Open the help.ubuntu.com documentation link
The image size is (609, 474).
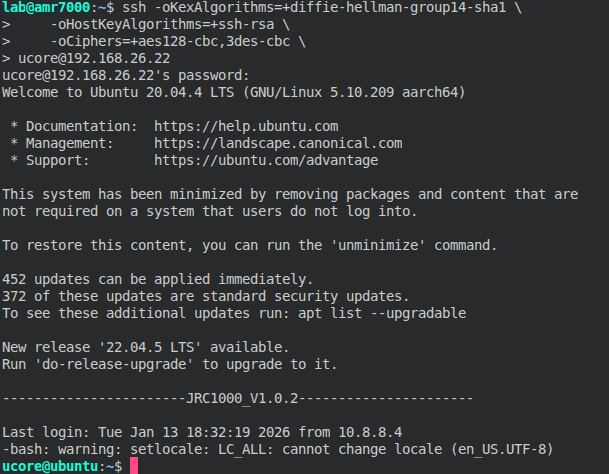coord(246,127)
